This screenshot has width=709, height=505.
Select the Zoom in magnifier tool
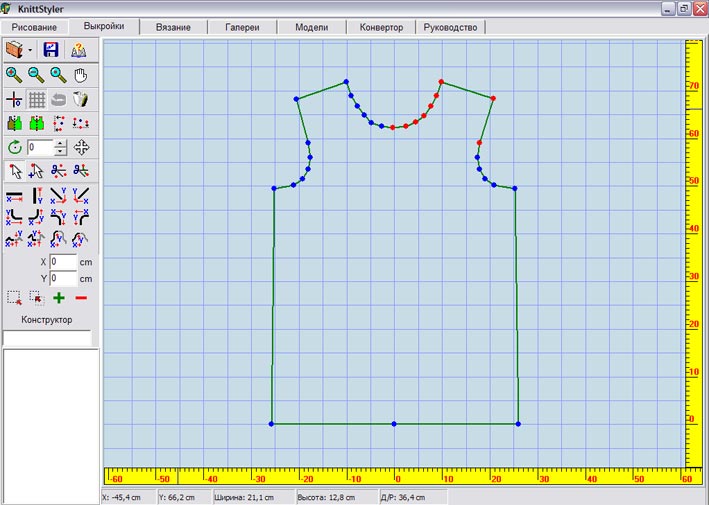coord(15,75)
